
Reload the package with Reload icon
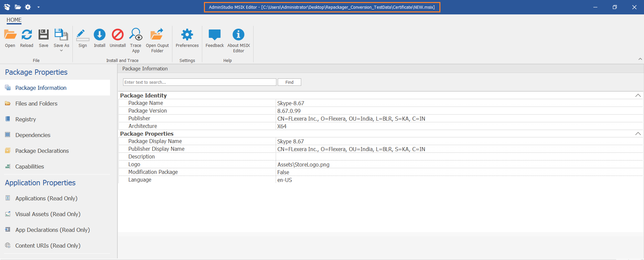point(27,35)
